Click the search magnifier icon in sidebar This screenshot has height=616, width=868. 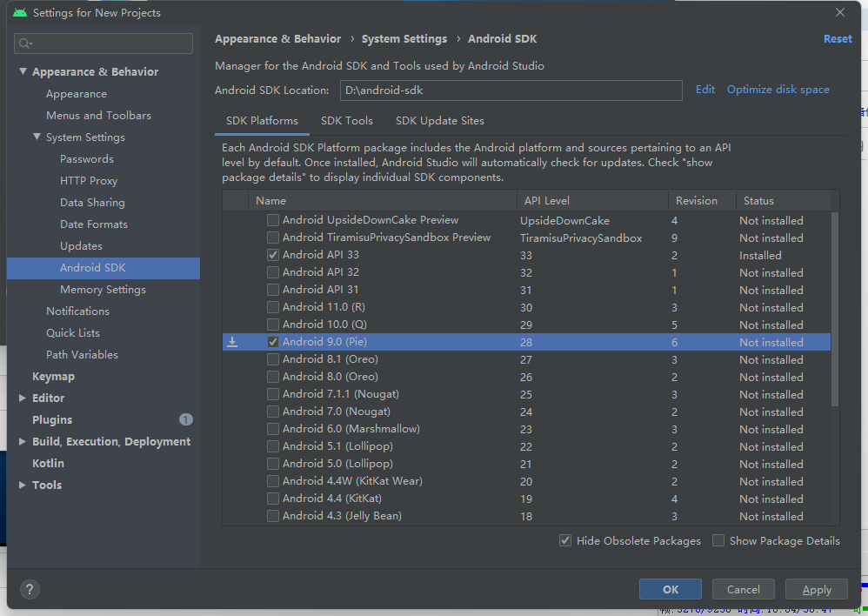25,44
